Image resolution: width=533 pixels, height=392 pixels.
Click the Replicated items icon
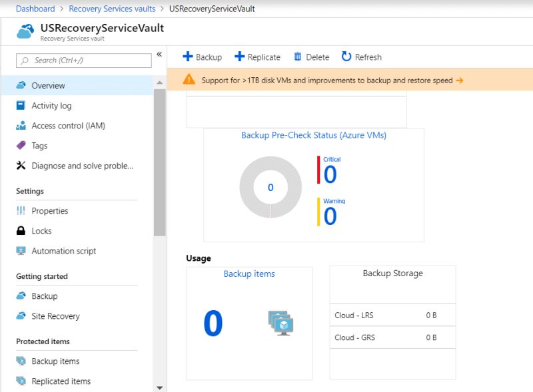(x=21, y=381)
